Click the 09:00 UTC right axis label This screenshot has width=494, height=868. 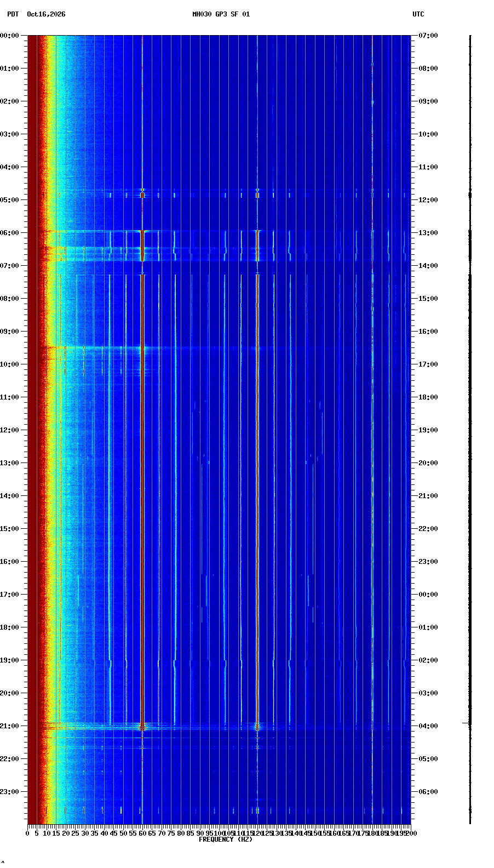click(x=428, y=101)
